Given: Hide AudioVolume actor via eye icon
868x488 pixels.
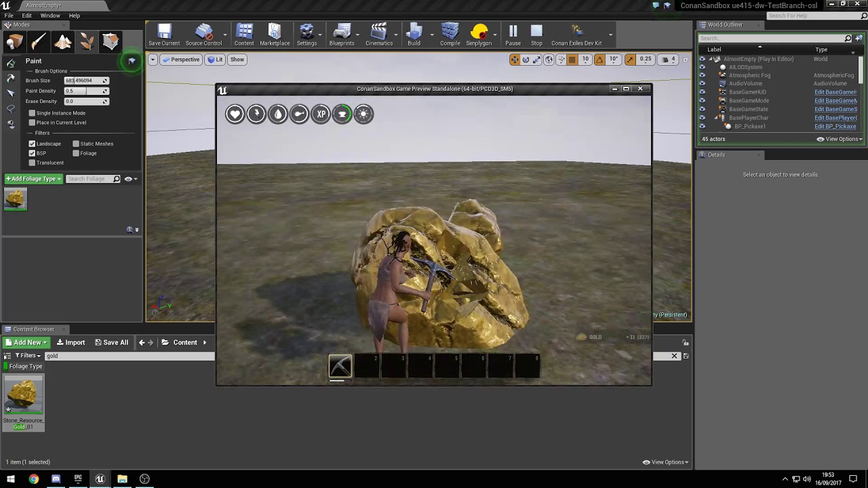Looking at the screenshot, I should (702, 83).
